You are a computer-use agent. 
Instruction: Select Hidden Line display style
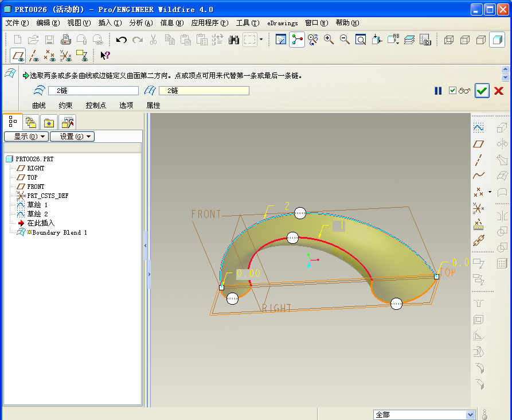tap(465, 40)
